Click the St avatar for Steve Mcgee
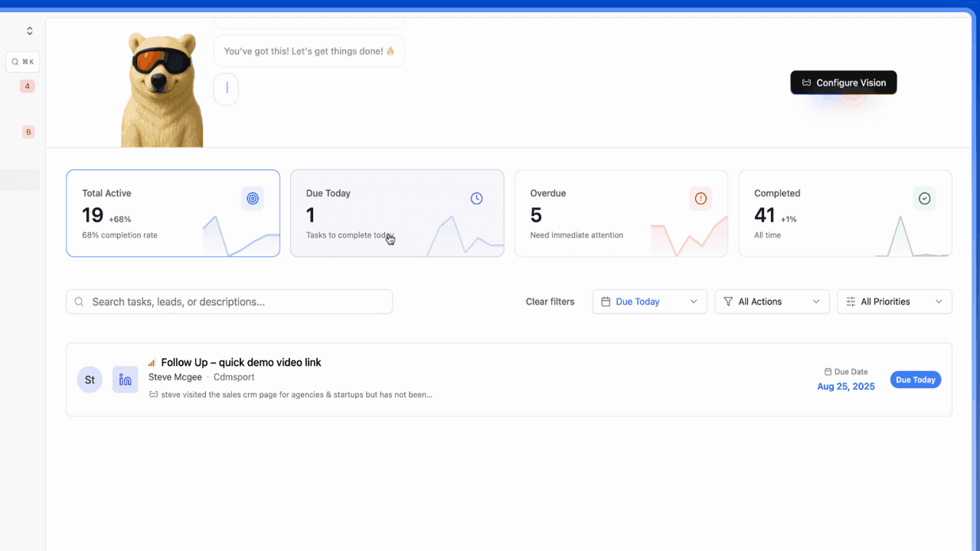The width and height of the screenshot is (980, 551). click(90, 380)
